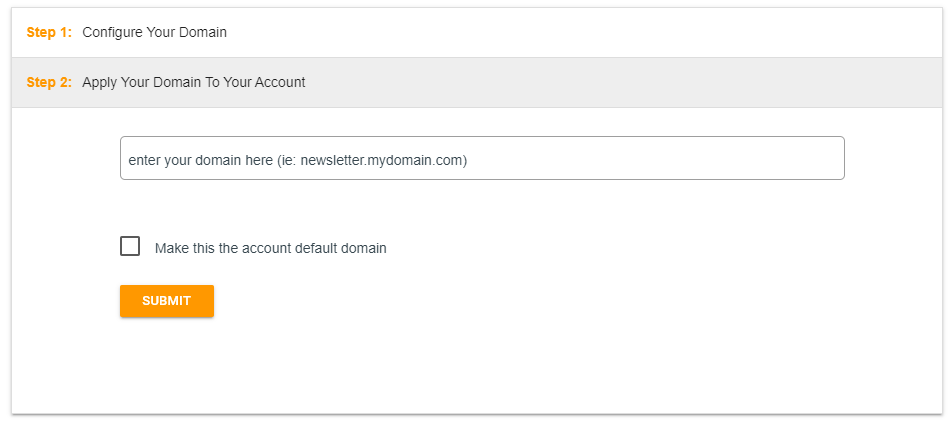952x427 pixels.
Task: Click the white Step 1 header row
Action: [x=600, y=32]
